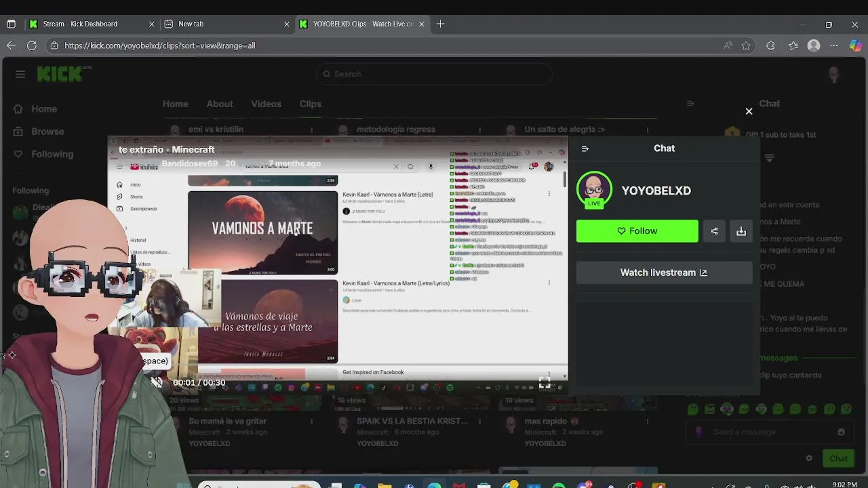
Task: Close the clip popup with the X
Action: coord(749,111)
